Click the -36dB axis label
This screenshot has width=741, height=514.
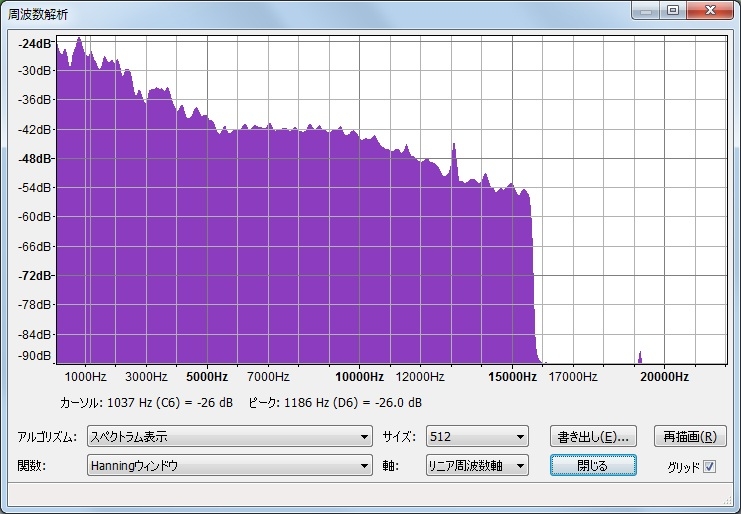coord(34,100)
